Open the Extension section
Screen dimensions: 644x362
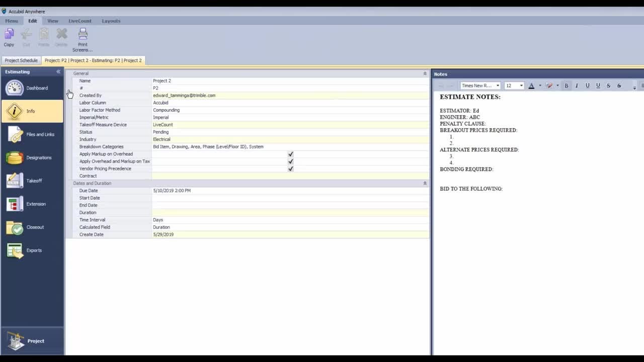32,204
